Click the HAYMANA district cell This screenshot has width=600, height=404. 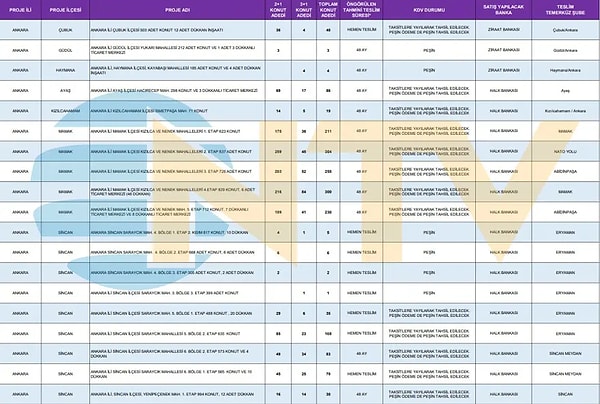[x=65, y=70]
